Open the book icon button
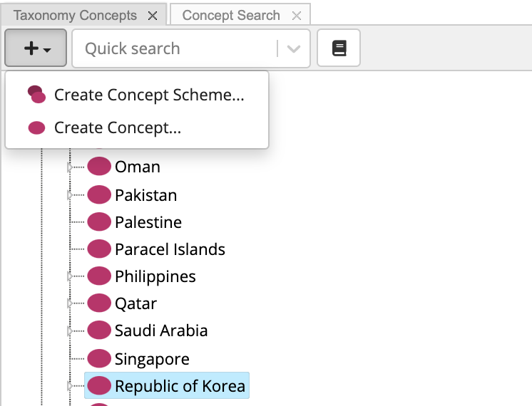The height and width of the screenshot is (406, 532). tap(339, 48)
